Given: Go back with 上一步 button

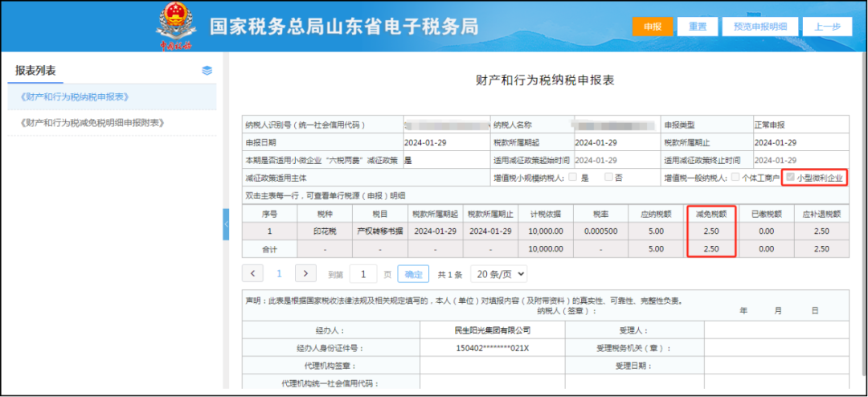Looking at the screenshot, I should click(x=828, y=26).
